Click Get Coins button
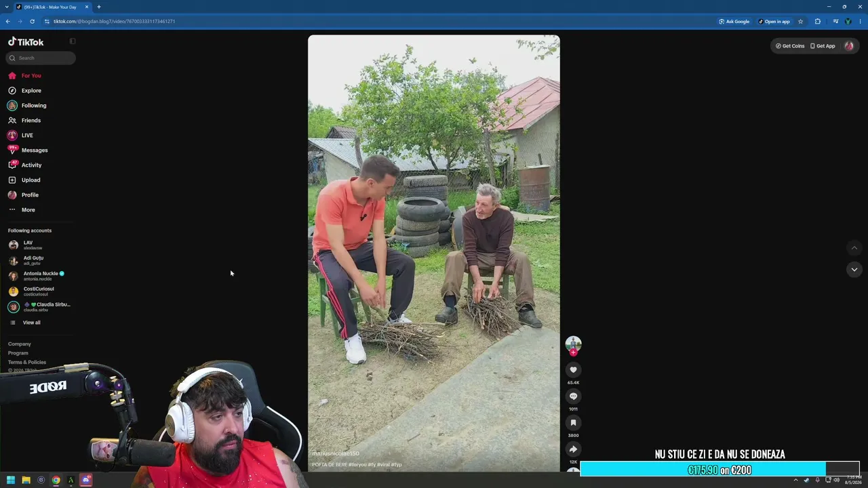This screenshot has height=488, width=868. pos(790,46)
